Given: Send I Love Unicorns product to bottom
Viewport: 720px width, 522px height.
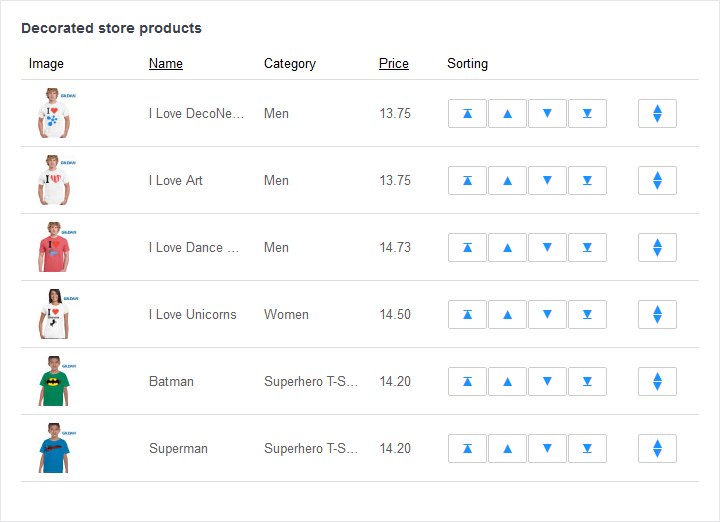Looking at the screenshot, I should coord(587,315).
